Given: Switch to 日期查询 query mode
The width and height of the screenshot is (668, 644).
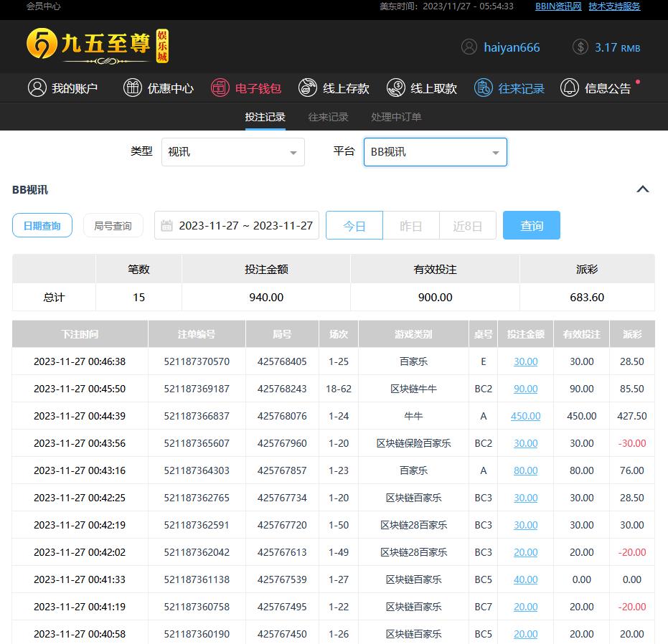Looking at the screenshot, I should pos(42,226).
